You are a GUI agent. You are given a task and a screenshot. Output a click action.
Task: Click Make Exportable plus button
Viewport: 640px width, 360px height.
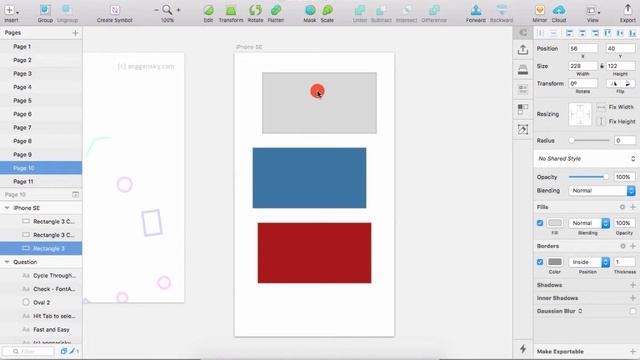point(633,351)
